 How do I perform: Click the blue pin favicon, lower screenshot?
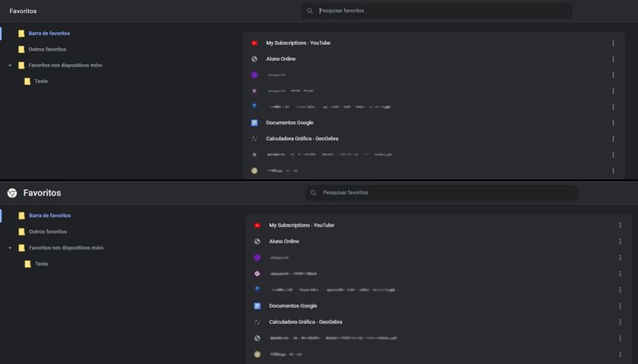point(257,289)
